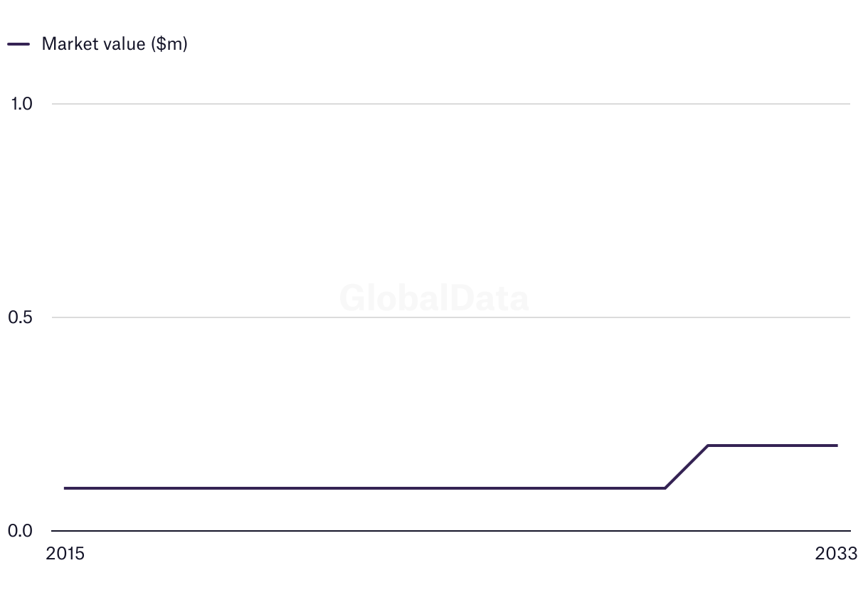Click the line's end point near 2033
Image resolution: width=868 pixels, height=595 pixels.
(x=837, y=446)
